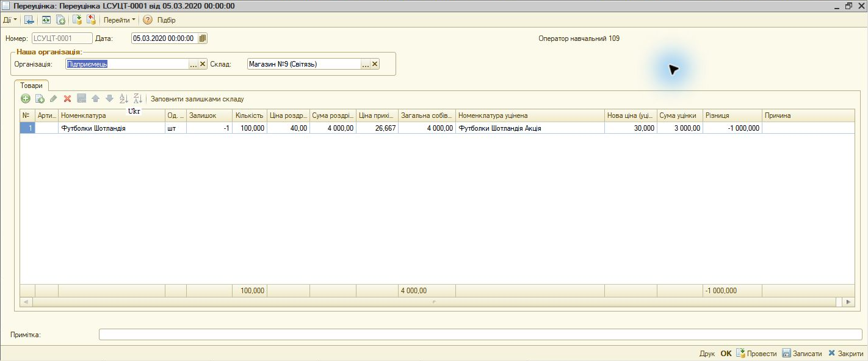This screenshot has height=361, width=868.
Task: Delete the row with the red X icon
Action: pos(68,98)
